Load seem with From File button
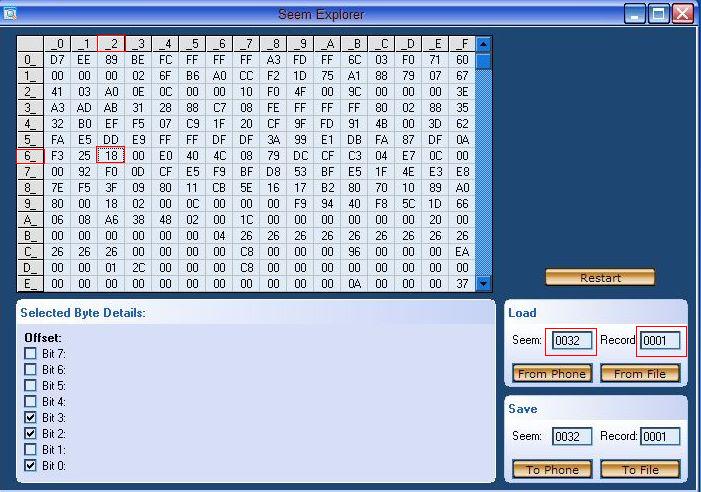The image size is (701, 492). pyautogui.click(x=640, y=373)
